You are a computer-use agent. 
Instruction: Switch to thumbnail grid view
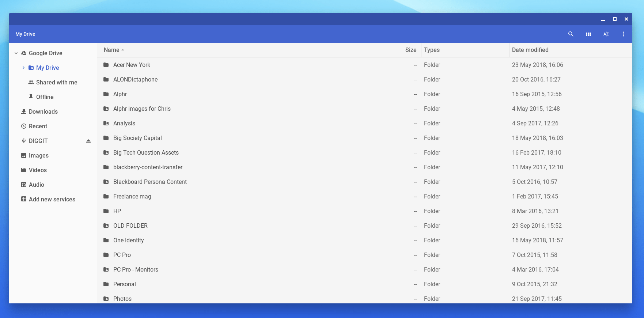tap(588, 34)
